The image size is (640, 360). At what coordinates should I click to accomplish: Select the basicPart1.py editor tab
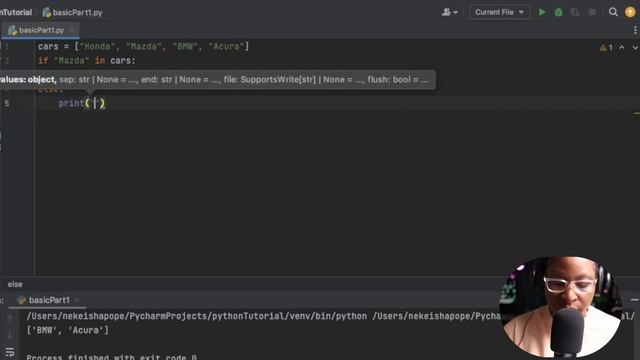click(41, 30)
